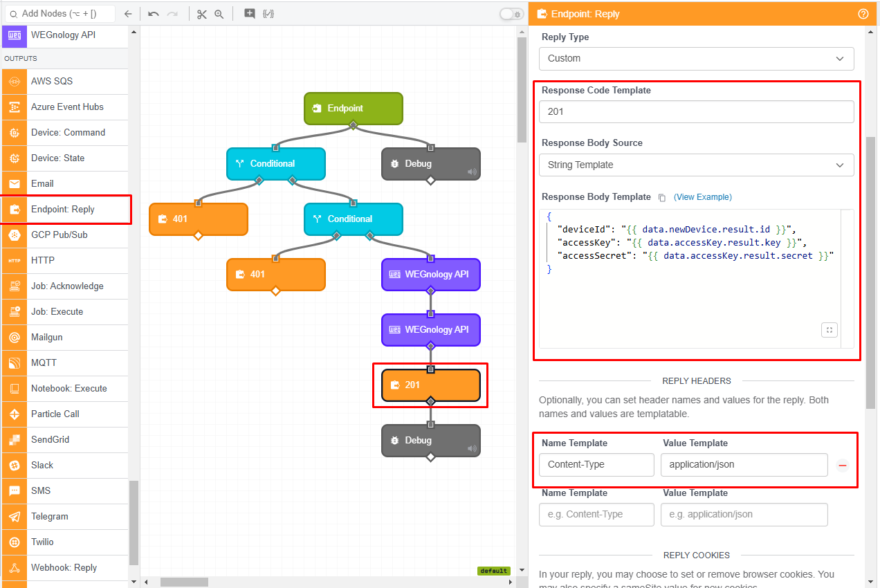Screen dimensions: 880x588
Task: Open the Response Body Source dropdown
Action: click(697, 165)
